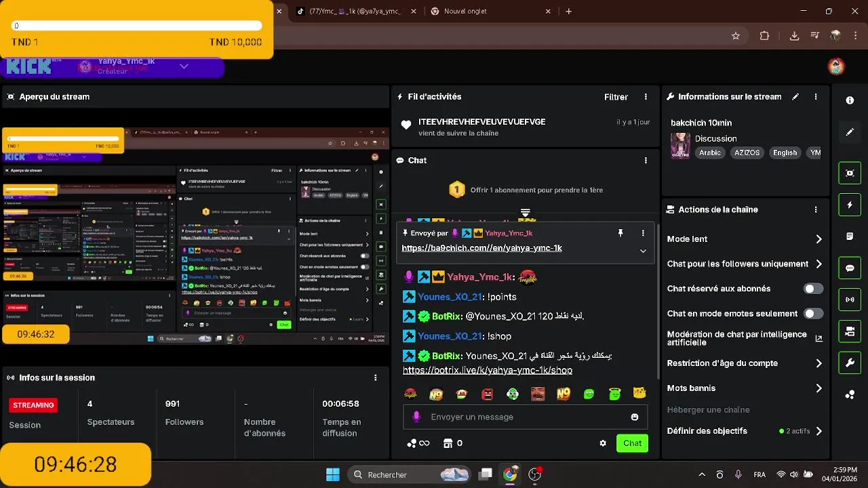
Task: Toggle the wrench channel actions icon in sidebar
Action: point(850,363)
